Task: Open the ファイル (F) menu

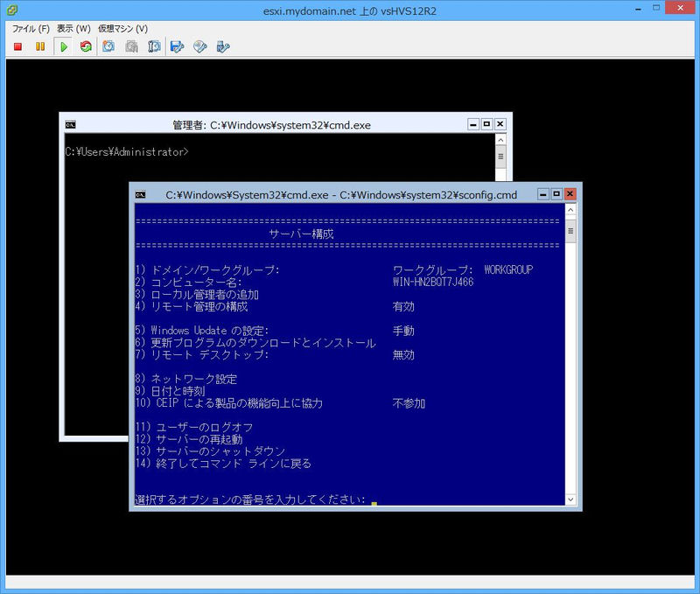Action: click(31, 29)
